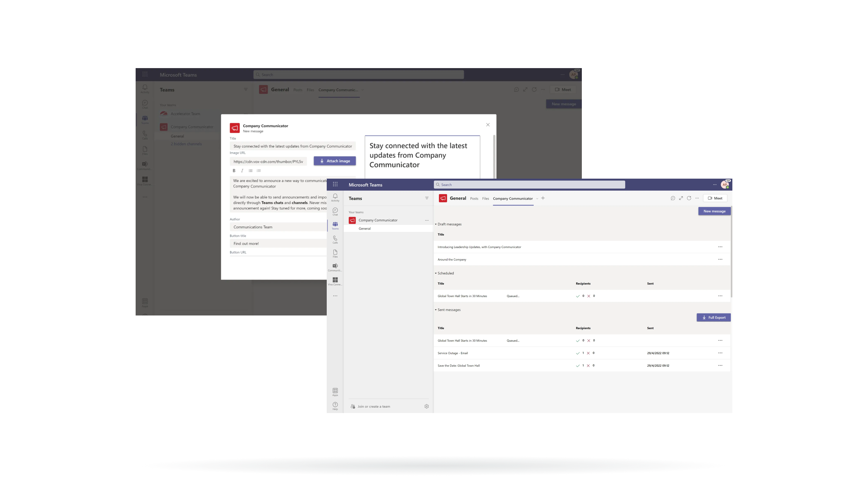The width and height of the screenshot is (868, 490).
Task: Expand tab to full view icon
Action: point(681,198)
